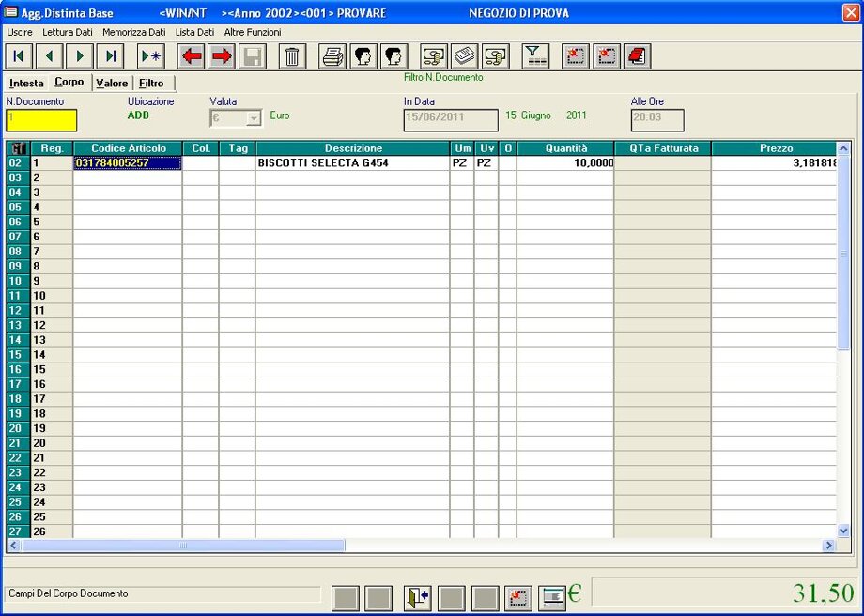Viewport: 864px width, 616px height.
Task: Open the Valuta currency dropdown
Action: tap(253, 118)
